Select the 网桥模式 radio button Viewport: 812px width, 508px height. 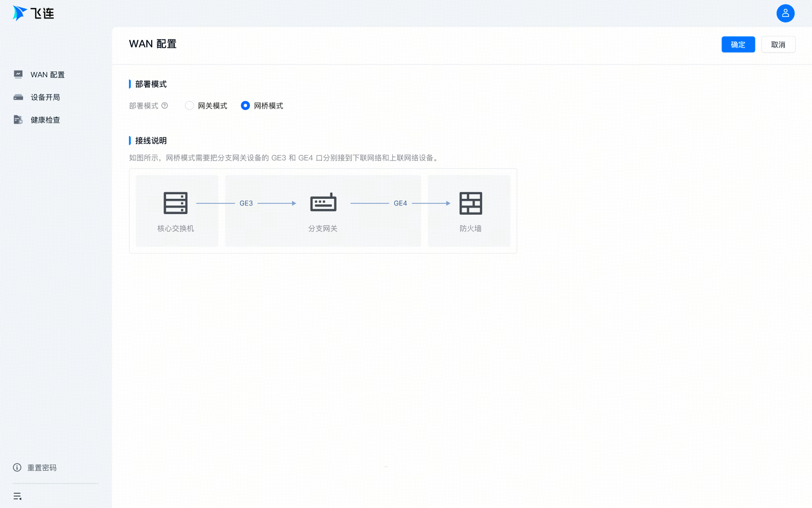(x=245, y=106)
